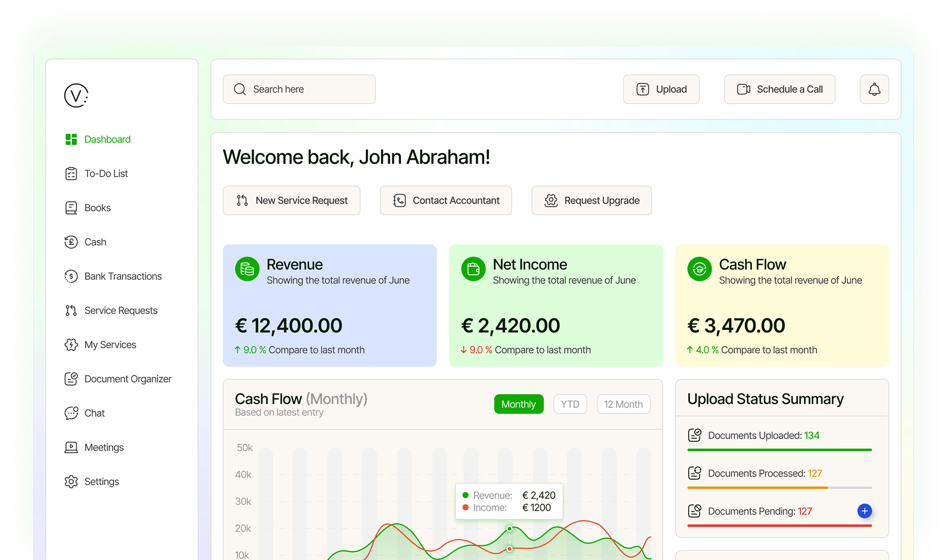Screen dimensions: 947x560
Task: Click the green revenue point on chart
Action: (509, 529)
